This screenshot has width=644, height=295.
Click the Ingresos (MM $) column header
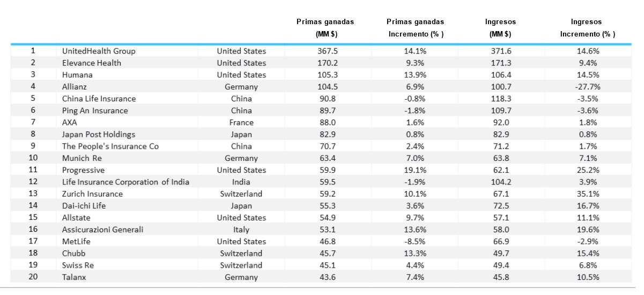tap(500, 28)
